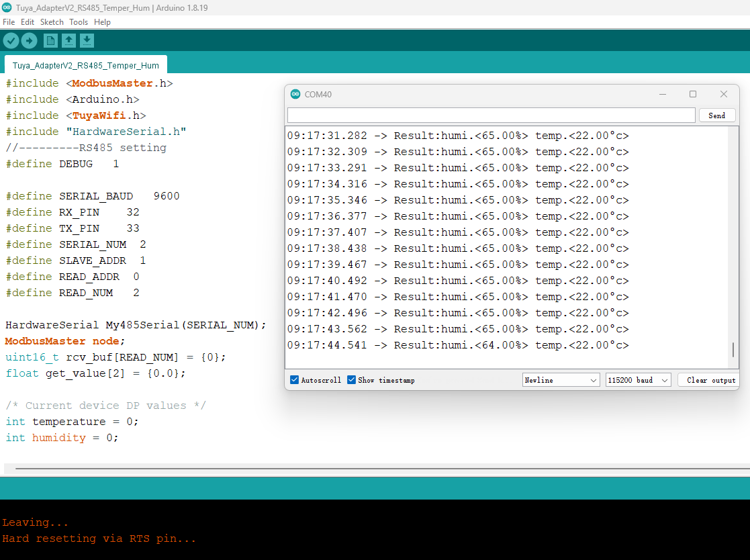Maximize the COM40 serial monitor window
This screenshot has height=560, width=750.
coord(693,94)
